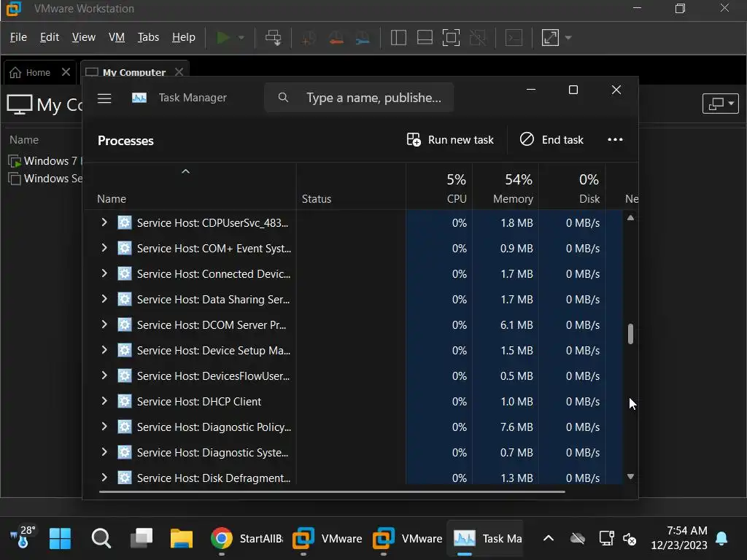This screenshot has height=560, width=747.
Task: Close the My Computer tab in VMware
Action: [x=179, y=72]
